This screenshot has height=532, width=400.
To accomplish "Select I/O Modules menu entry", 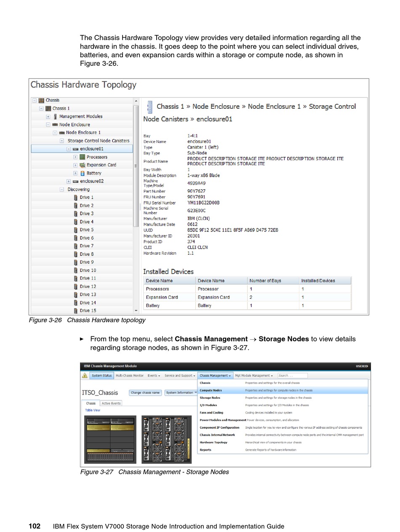I will click(283, 405).
